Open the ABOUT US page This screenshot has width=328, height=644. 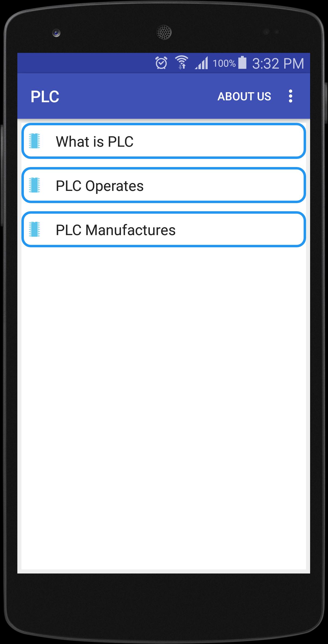click(x=244, y=97)
